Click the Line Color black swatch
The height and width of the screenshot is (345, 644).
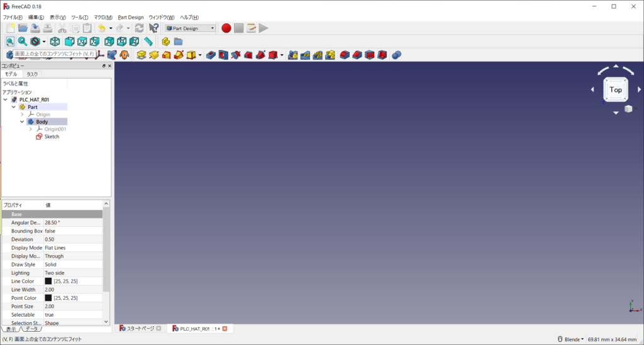[48, 281]
